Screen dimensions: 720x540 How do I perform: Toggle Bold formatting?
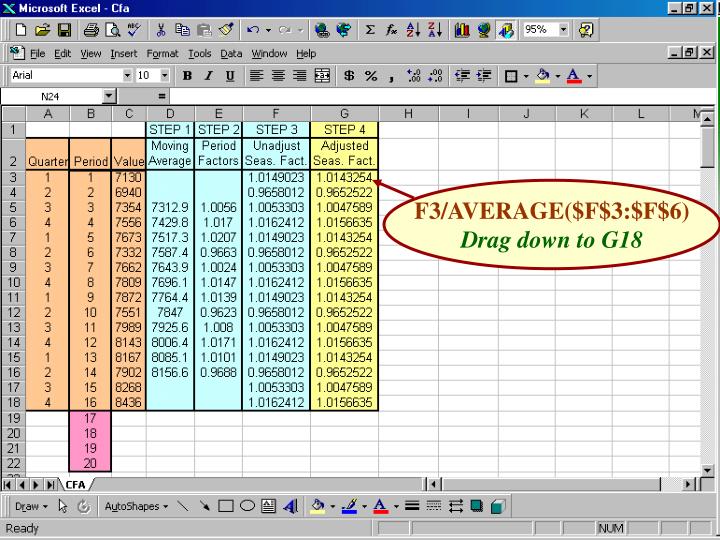click(186, 76)
